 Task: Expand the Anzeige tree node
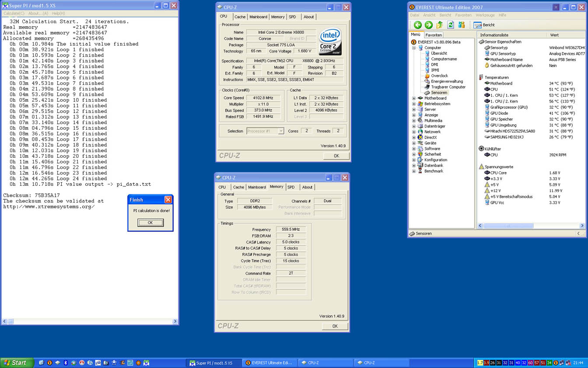pyautogui.click(x=413, y=115)
